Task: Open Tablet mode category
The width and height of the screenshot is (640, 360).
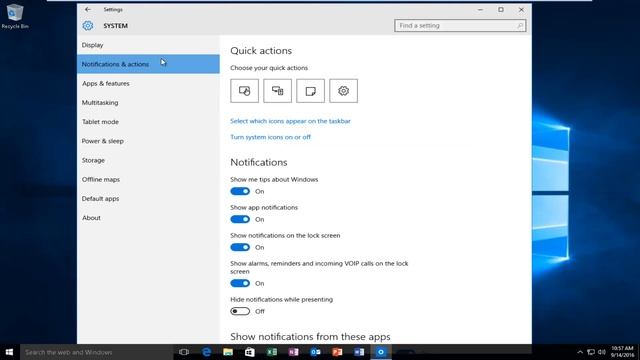Action: coord(148,122)
